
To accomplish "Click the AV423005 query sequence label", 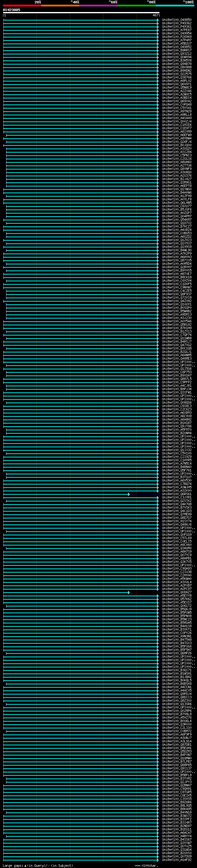I will 11,10.
